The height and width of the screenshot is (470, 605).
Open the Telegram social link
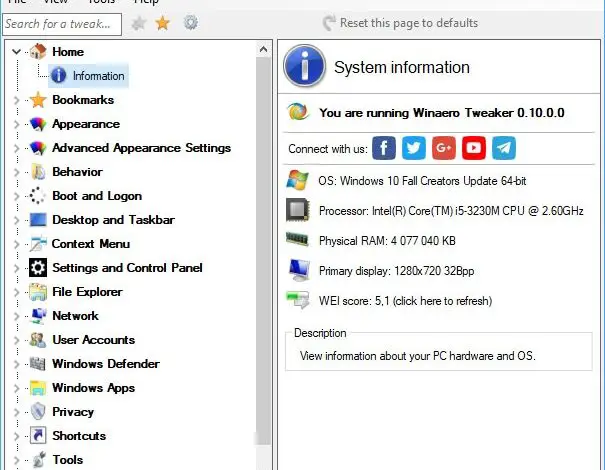click(x=504, y=148)
